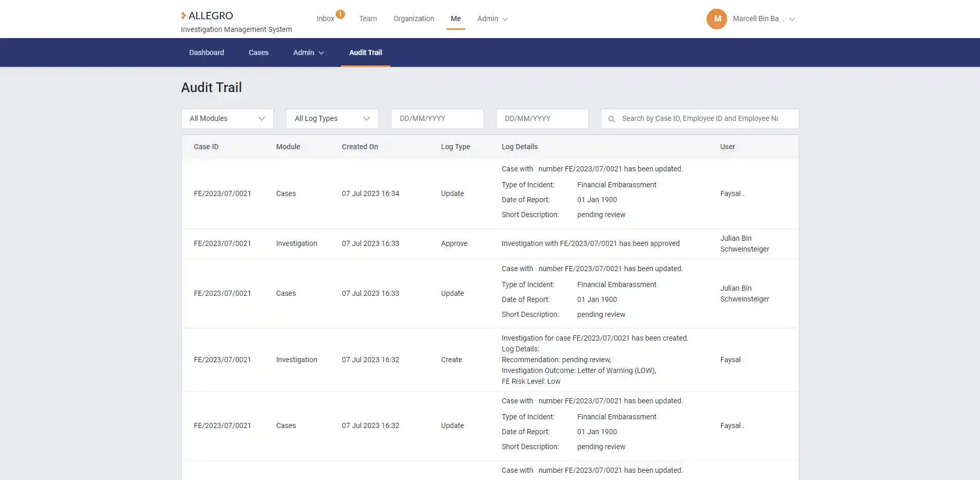This screenshot has height=480, width=980.
Task: Switch to Cases tab
Action: click(259, 52)
